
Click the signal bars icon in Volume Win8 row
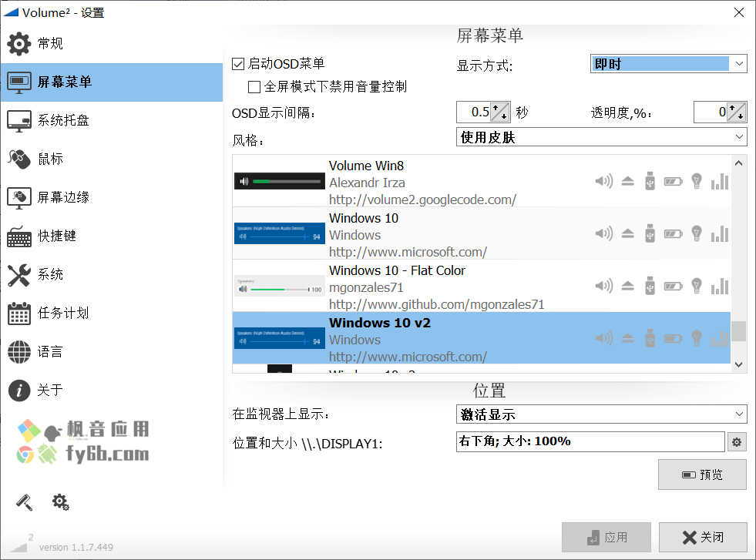coord(720,181)
